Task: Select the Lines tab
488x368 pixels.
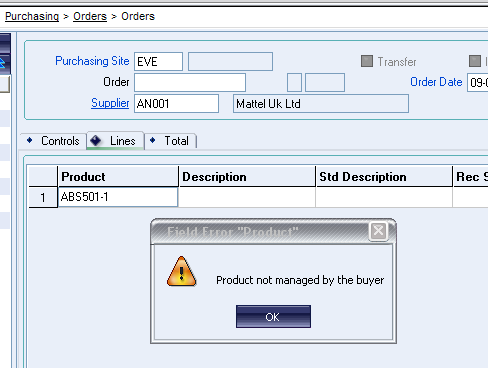Action: pos(115,141)
